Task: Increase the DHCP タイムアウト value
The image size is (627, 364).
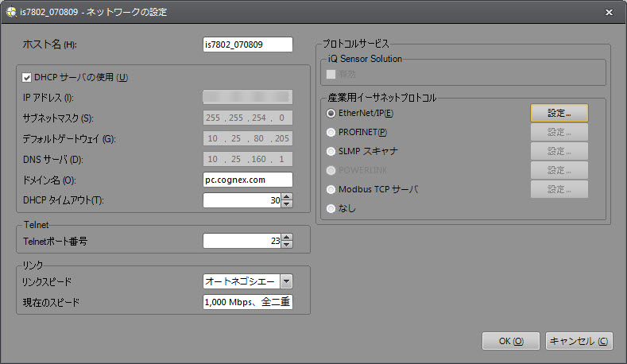Action: 287,197
